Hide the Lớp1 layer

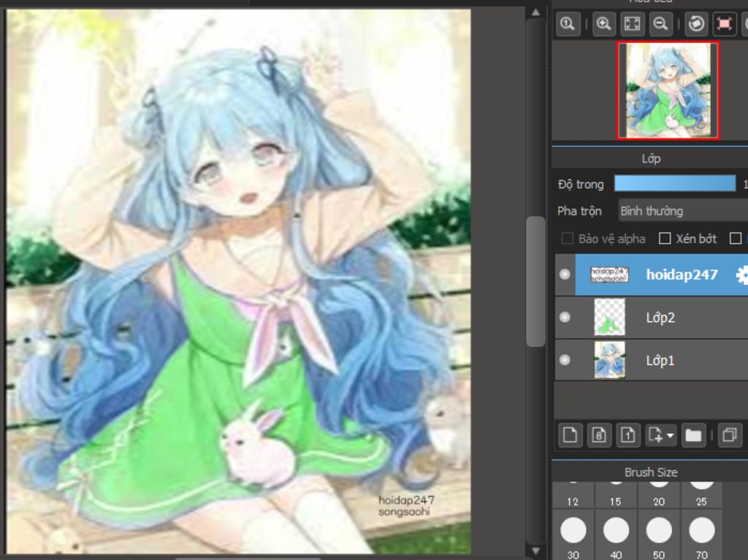point(565,360)
